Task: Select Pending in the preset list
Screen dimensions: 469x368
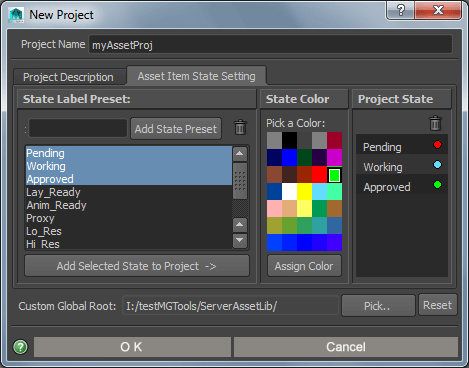Action: tap(129, 153)
